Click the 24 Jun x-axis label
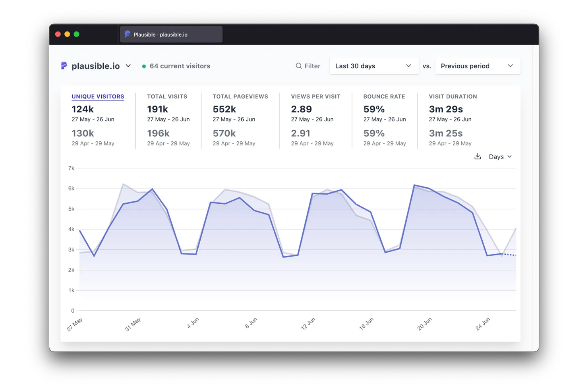588x392 pixels. click(x=483, y=324)
